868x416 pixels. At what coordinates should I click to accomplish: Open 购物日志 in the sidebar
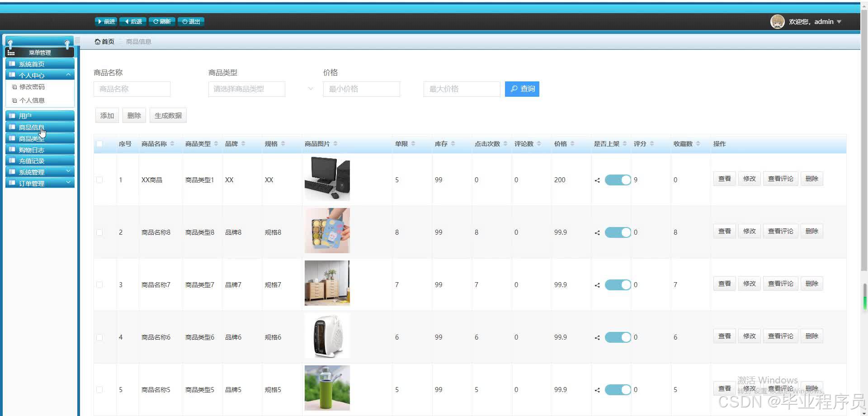(x=40, y=150)
